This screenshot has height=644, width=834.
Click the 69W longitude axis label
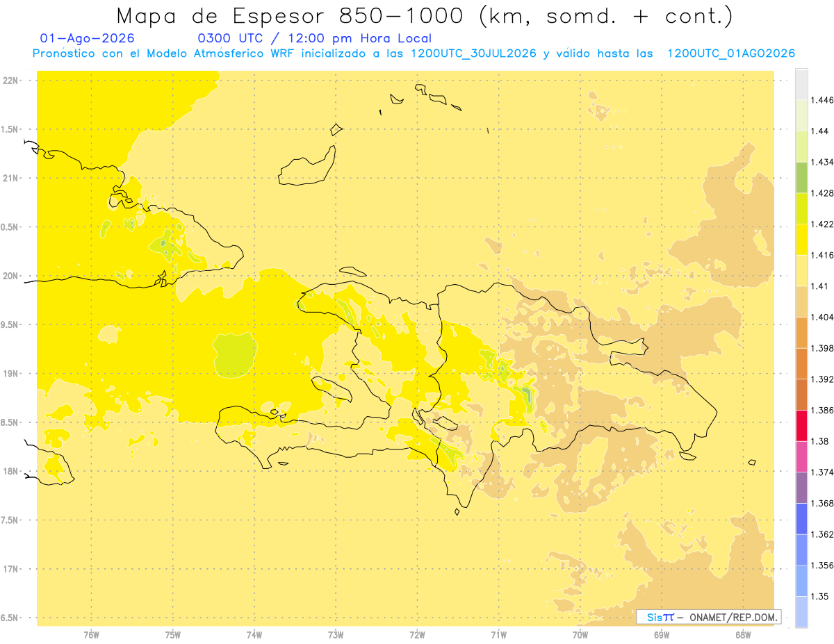[x=662, y=635]
